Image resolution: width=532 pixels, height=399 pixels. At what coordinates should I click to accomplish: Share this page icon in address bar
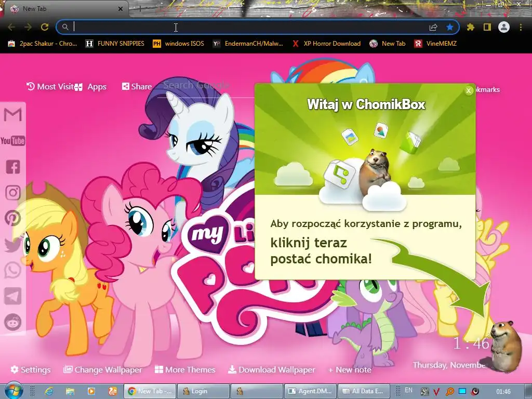click(x=433, y=27)
